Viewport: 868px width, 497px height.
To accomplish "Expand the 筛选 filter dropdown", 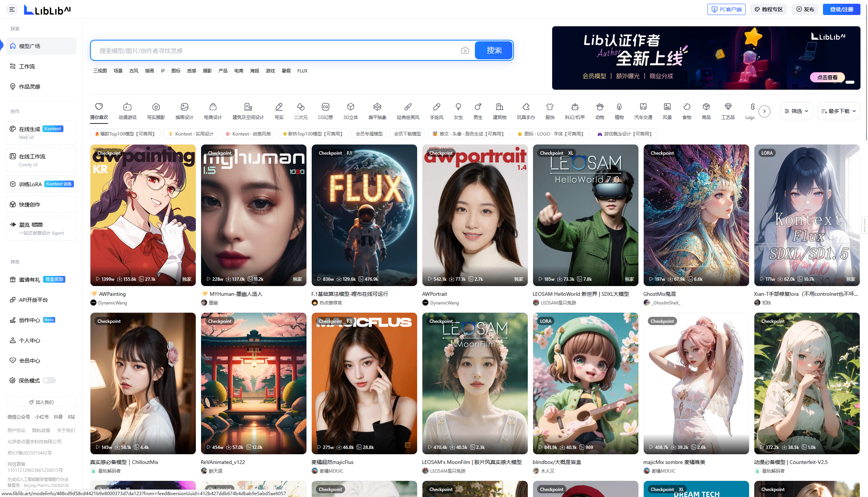I will tap(796, 111).
